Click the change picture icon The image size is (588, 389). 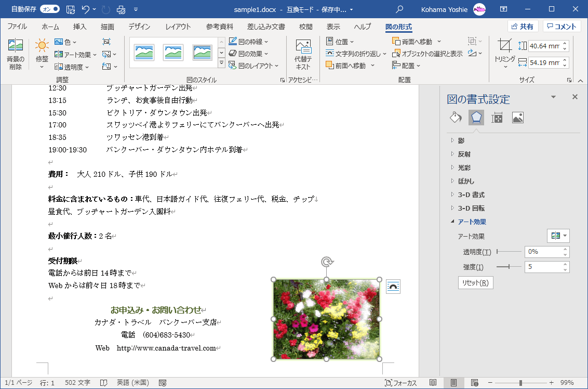109,55
